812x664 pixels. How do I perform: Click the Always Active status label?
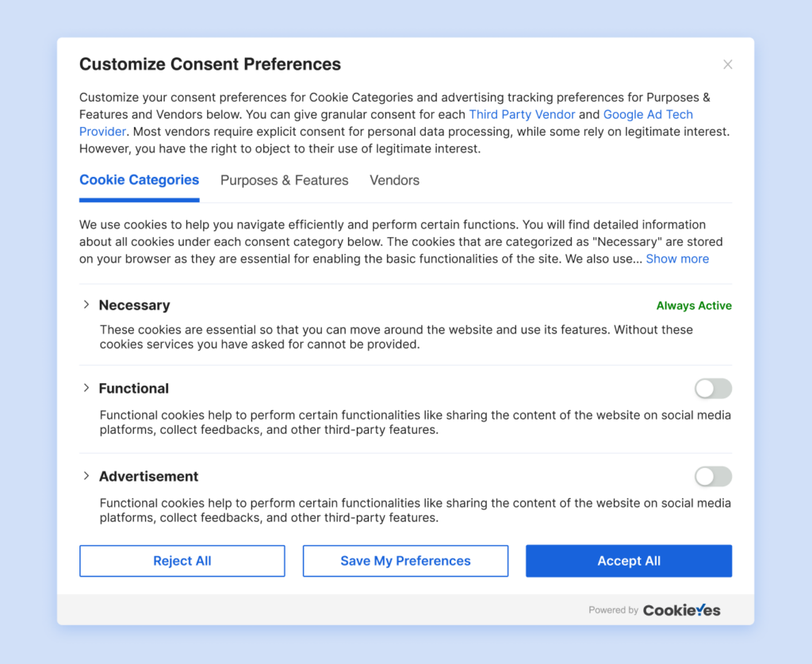pyautogui.click(x=694, y=305)
